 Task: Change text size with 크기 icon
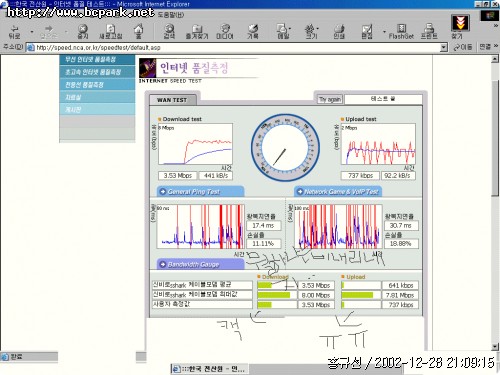[x=311, y=32]
